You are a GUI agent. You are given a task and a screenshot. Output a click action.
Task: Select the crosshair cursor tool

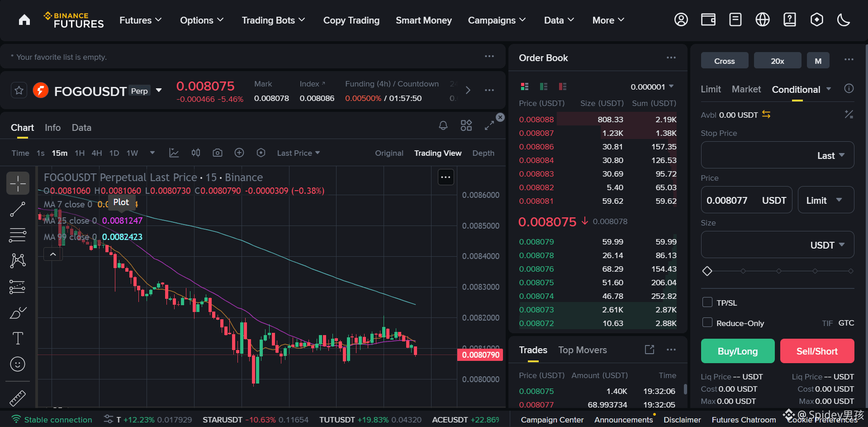pyautogui.click(x=18, y=183)
